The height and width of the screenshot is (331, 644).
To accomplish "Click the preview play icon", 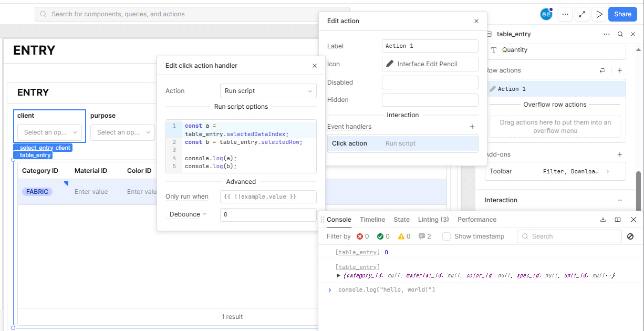I will (x=599, y=14).
